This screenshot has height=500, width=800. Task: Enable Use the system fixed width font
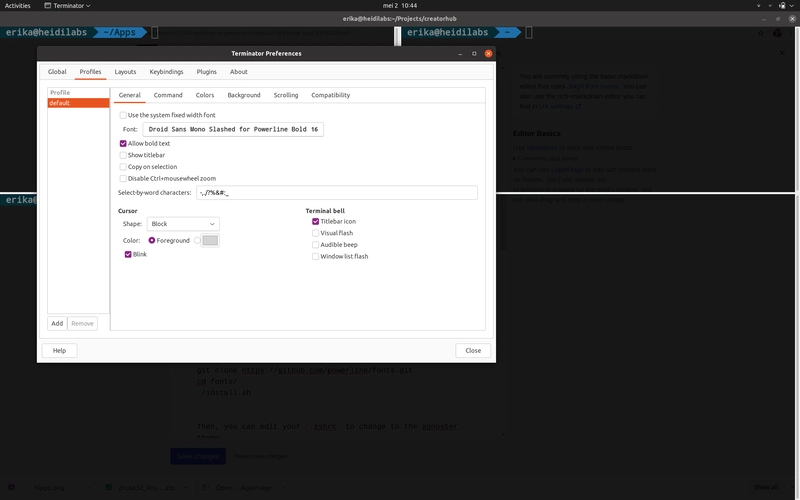pyautogui.click(x=123, y=115)
